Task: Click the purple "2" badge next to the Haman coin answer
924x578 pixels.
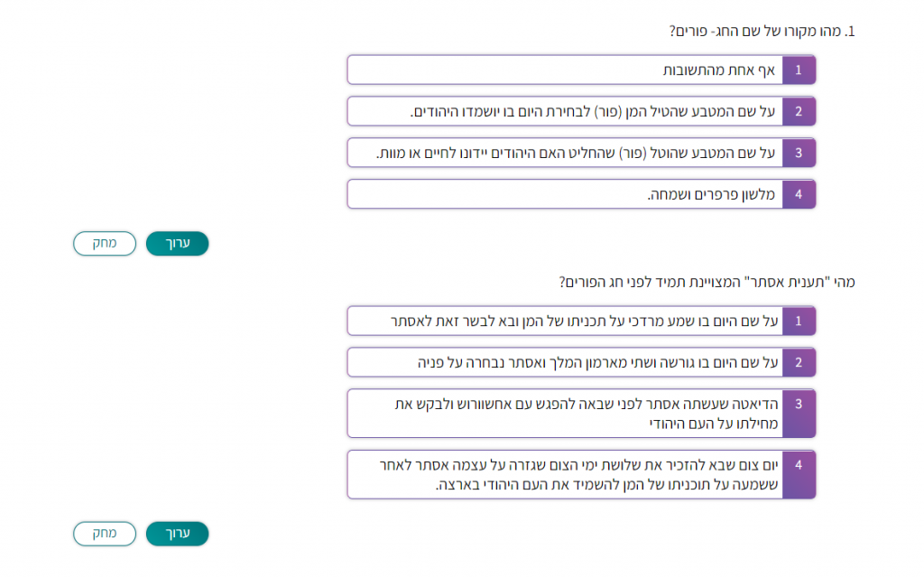Action: (x=799, y=111)
